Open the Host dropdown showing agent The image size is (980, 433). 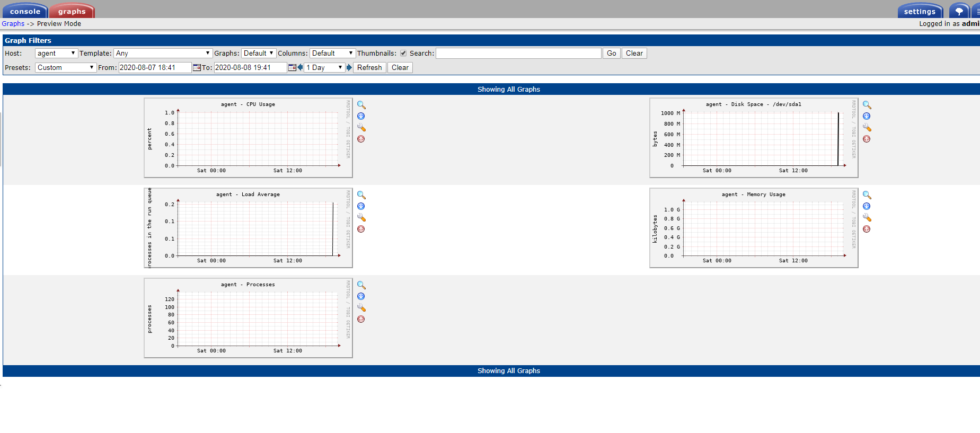point(56,54)
